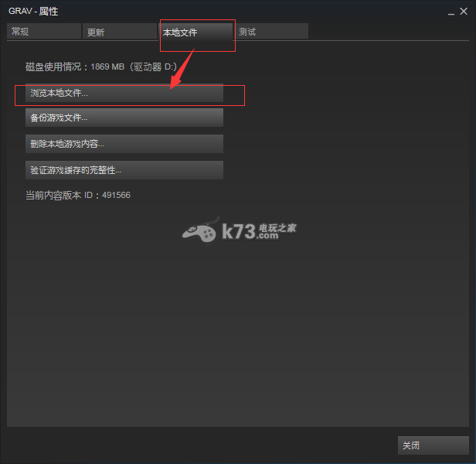Screen dimensions: 476x464
Task: Click the 491566 version number
Action: 116,195
